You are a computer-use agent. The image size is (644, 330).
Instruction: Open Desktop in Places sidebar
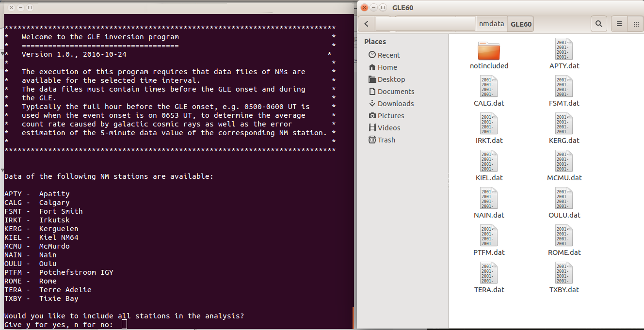(x=386, y=79)
